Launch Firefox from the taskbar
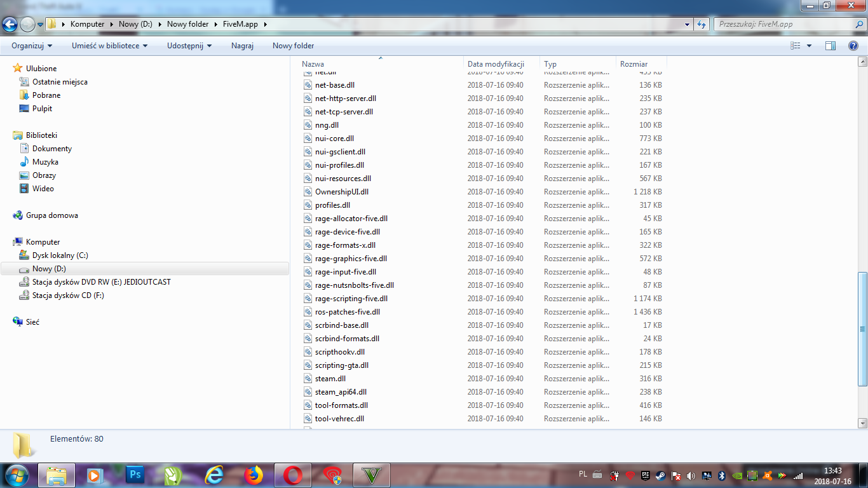The image size is (868, 488). 254,475
